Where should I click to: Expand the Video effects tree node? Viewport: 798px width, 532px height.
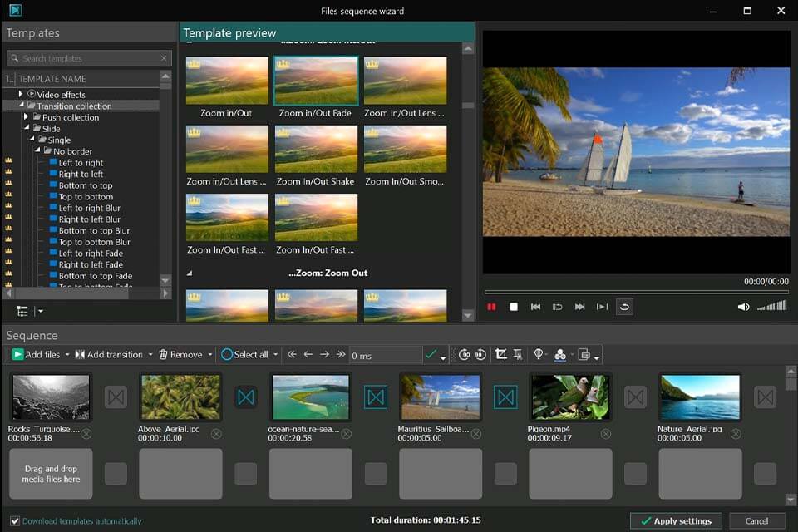point(20,94)
